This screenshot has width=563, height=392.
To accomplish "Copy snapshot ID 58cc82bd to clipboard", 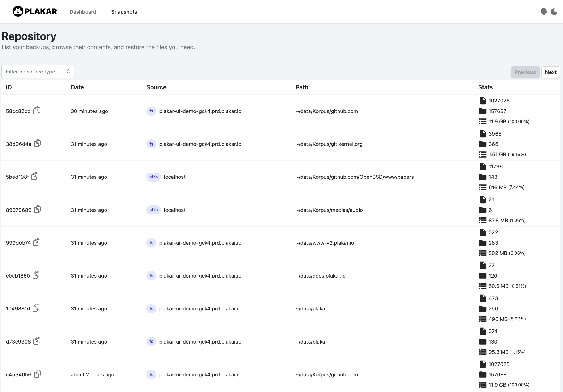I will pos(37,111).
